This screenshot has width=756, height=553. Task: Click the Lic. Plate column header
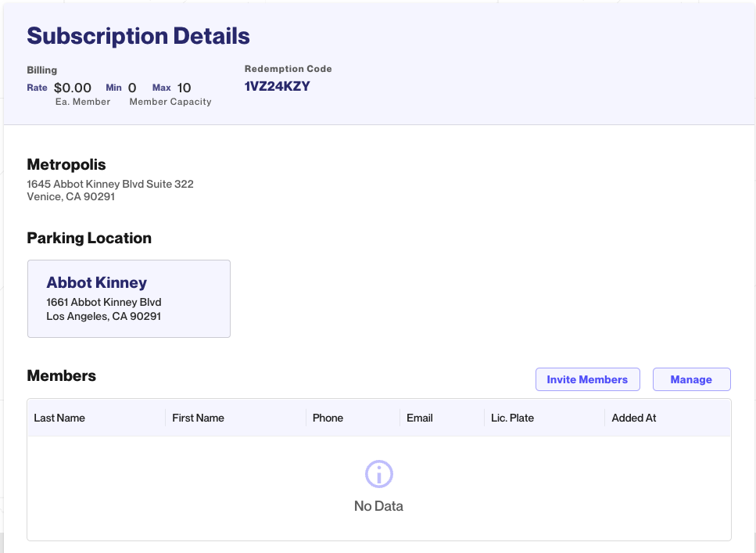pyautogui.click(x=512, y=418)
